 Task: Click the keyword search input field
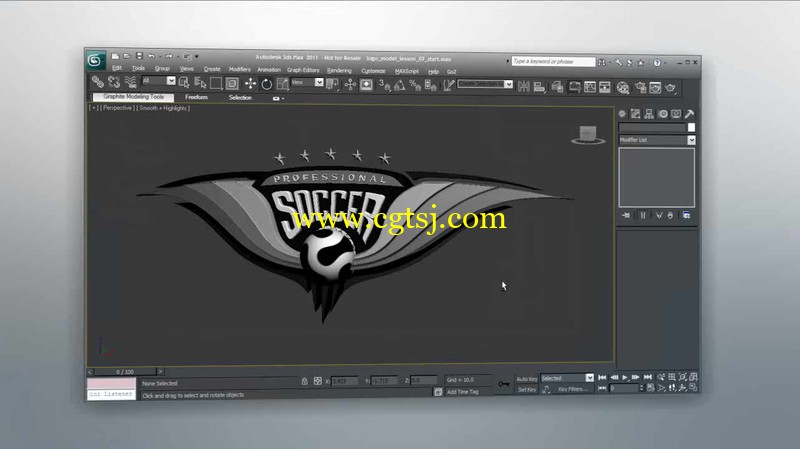click(553, 61)
